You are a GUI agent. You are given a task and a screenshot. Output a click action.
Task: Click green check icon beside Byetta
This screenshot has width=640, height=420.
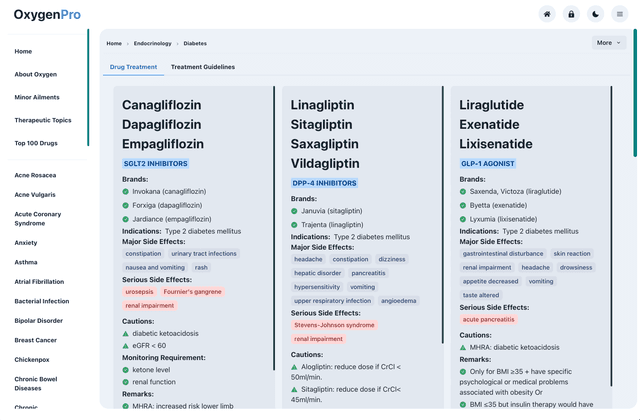point(462,205)
